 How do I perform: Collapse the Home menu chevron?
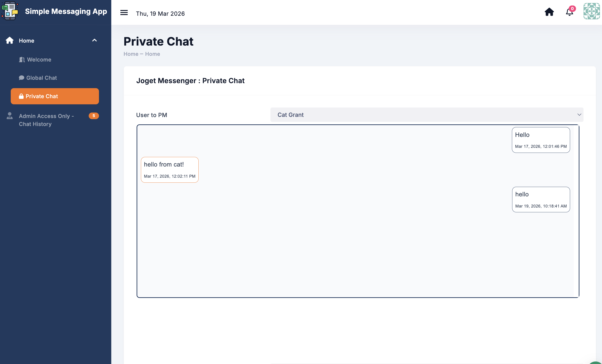click(x=94, y=40)
